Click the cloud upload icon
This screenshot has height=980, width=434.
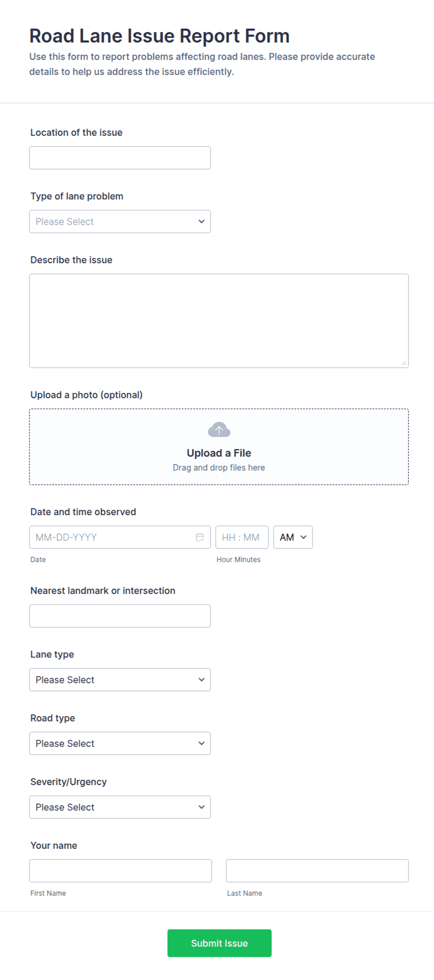pos(219,430)
